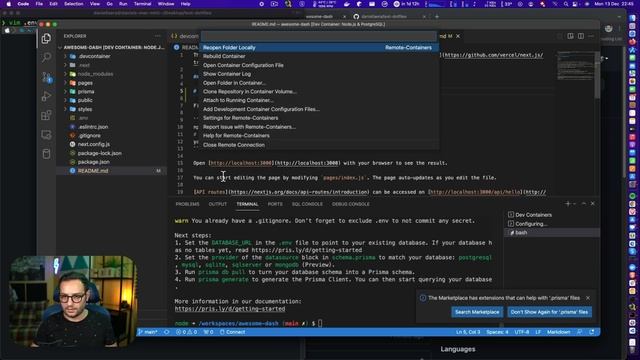Select the Dev Containers terminal entry
Image resolution: width=640 pixels, height=360 pixels.
[552, 215]
